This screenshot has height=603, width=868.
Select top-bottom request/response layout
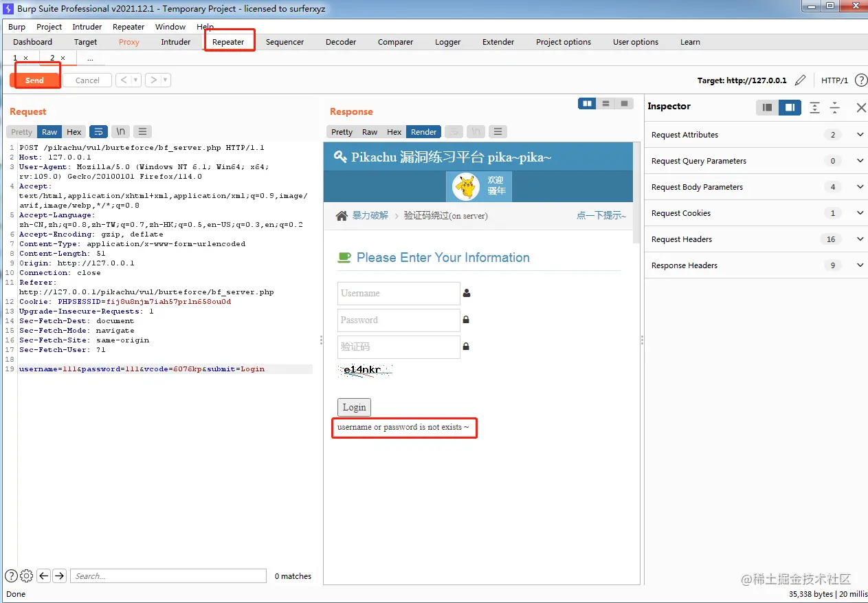(605, 104)
